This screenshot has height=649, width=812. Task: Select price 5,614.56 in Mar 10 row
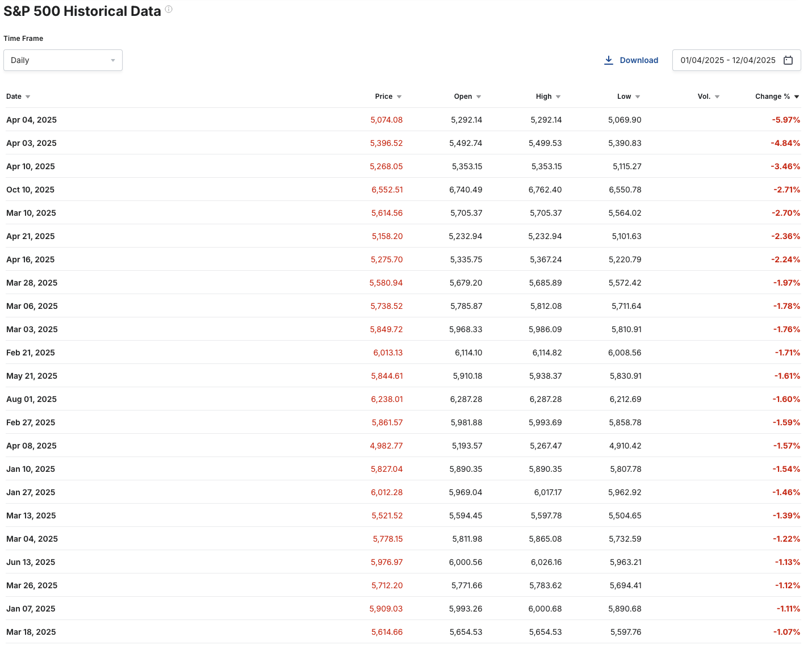pyautogui.click(x=387, y=213)
